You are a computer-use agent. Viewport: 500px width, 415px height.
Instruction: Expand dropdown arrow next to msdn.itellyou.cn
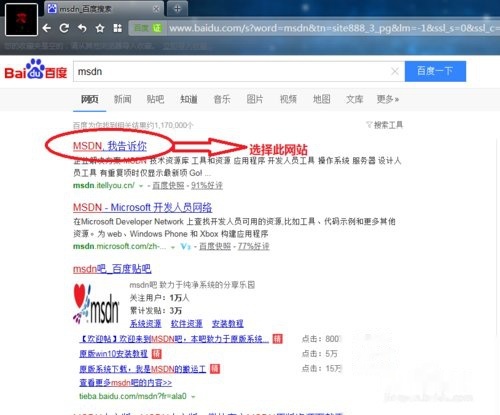[x=141, y=186]
